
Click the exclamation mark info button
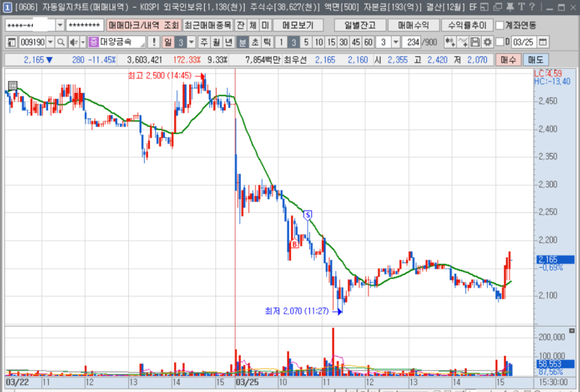154,42
